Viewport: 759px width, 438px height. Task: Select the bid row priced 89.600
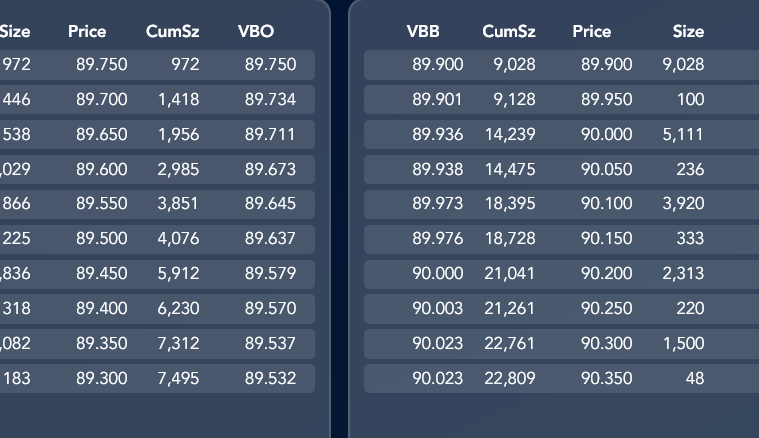click(x=157, y=169)
